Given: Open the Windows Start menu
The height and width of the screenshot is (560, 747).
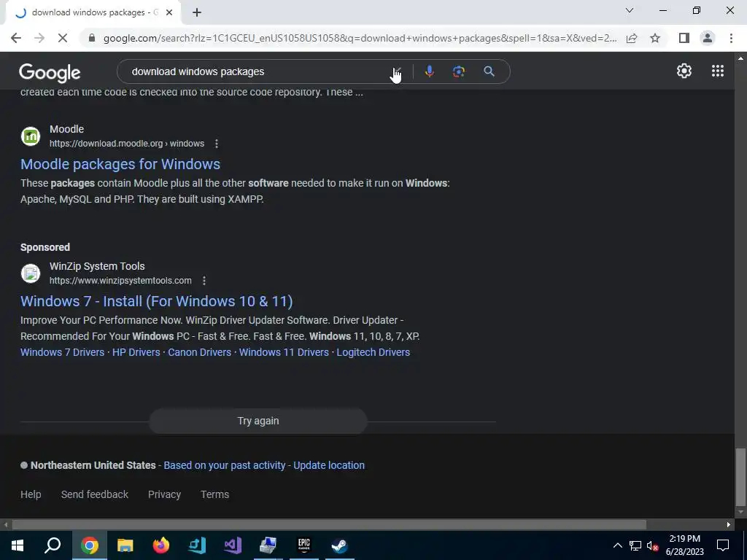Looking at the screenshot, I should click(x=18, y=545).
